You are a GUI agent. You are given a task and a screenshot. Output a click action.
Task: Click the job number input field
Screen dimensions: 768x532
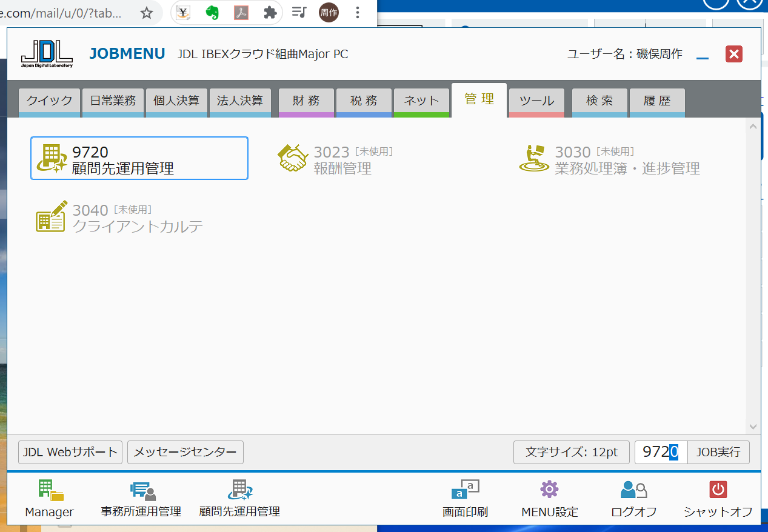click(660, 452)
